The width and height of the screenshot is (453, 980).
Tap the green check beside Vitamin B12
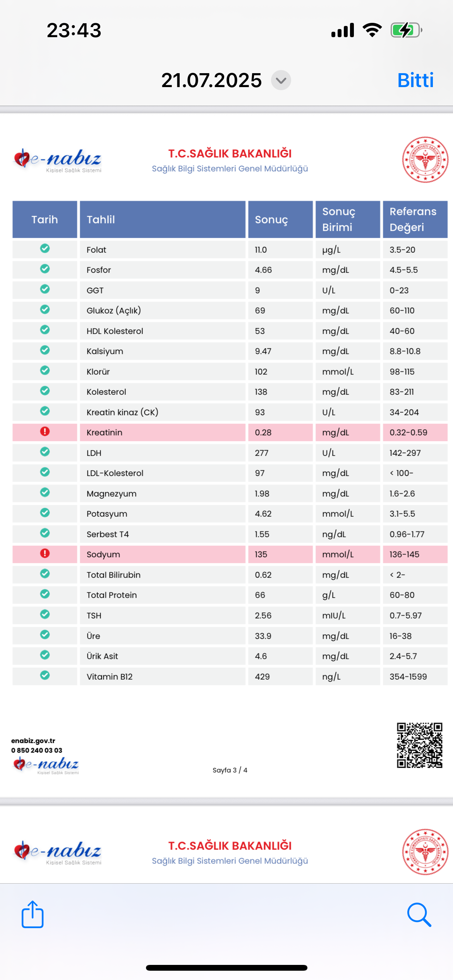(45, 675)
